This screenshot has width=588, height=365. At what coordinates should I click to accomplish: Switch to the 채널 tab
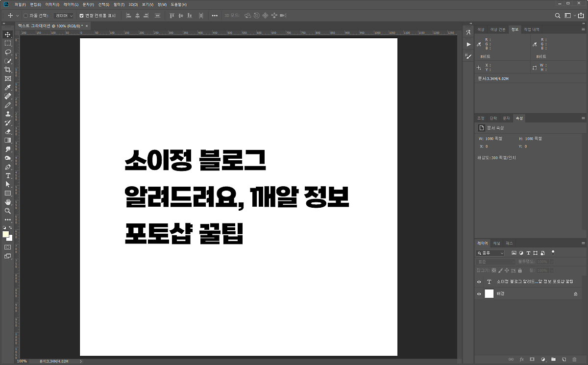click(x=497, y=243)
